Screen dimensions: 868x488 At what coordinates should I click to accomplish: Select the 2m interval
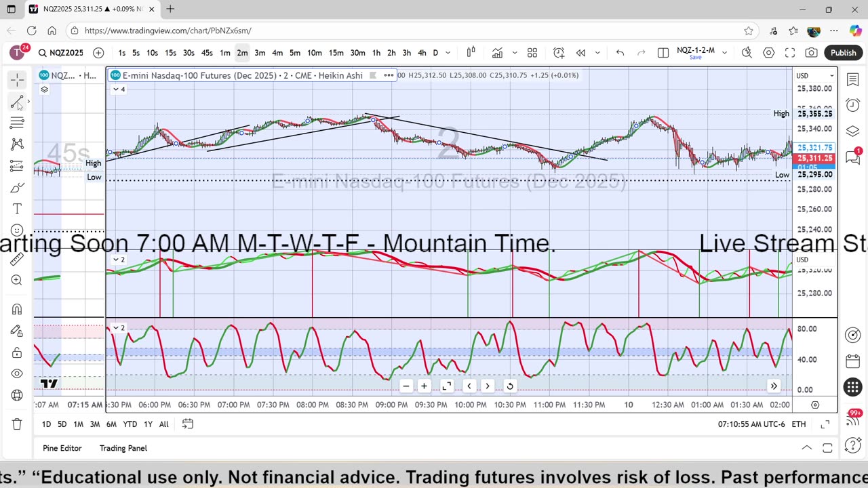point(242,53)
